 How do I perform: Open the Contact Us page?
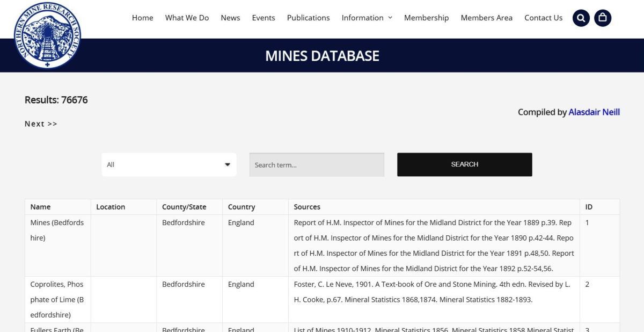click(543, 18)
